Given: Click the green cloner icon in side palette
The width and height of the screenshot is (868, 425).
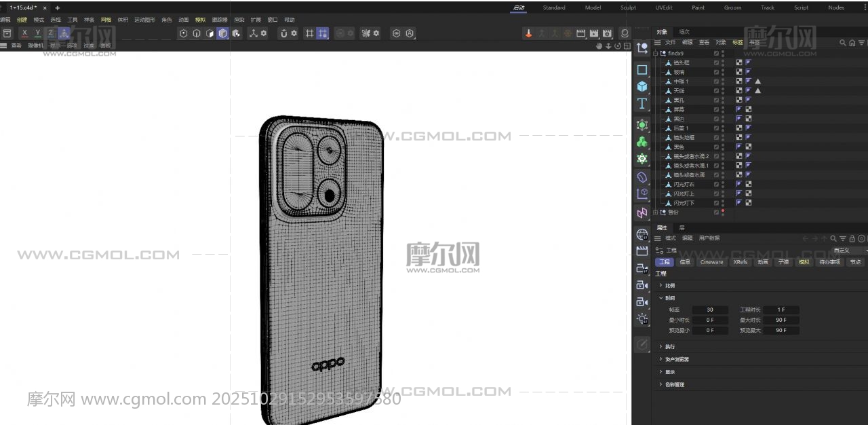Looking at the screenshot, I should point(642,142).
